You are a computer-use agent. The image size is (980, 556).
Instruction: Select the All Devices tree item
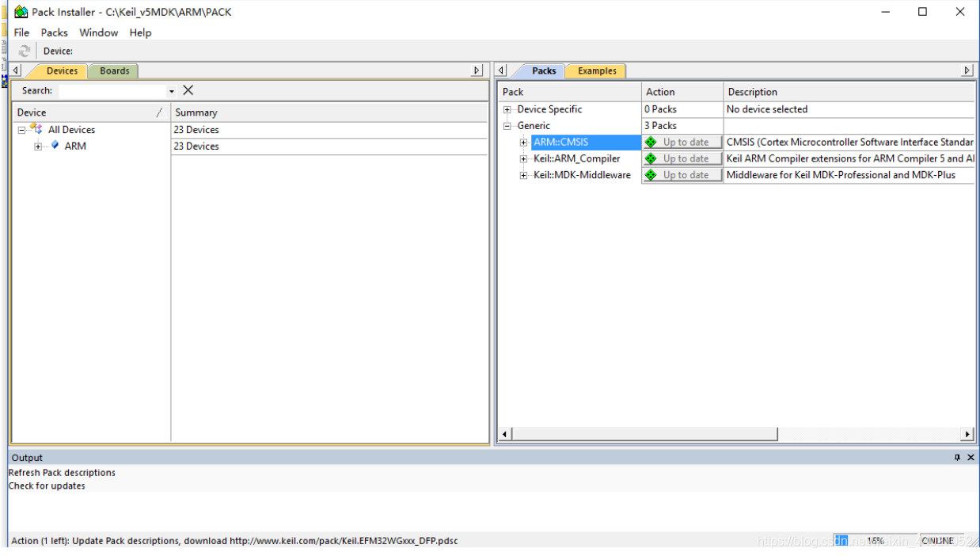click(71, 130)
